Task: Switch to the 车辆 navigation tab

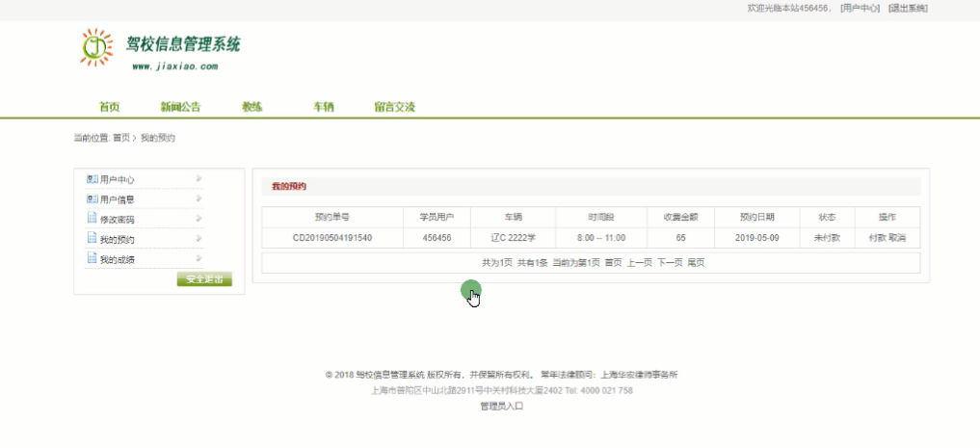Action: tap(323, 107)
